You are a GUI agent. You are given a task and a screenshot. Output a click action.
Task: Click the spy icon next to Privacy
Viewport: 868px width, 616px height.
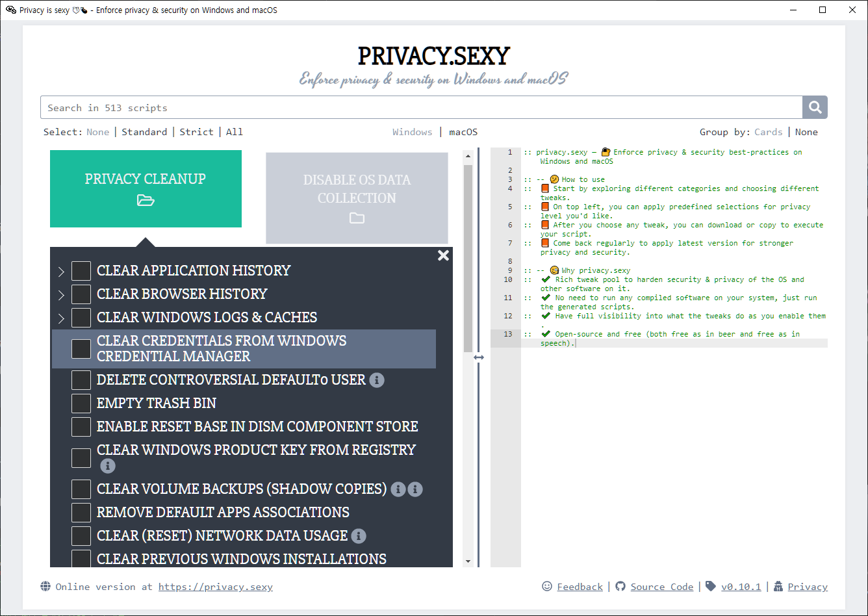coord(778,586)
